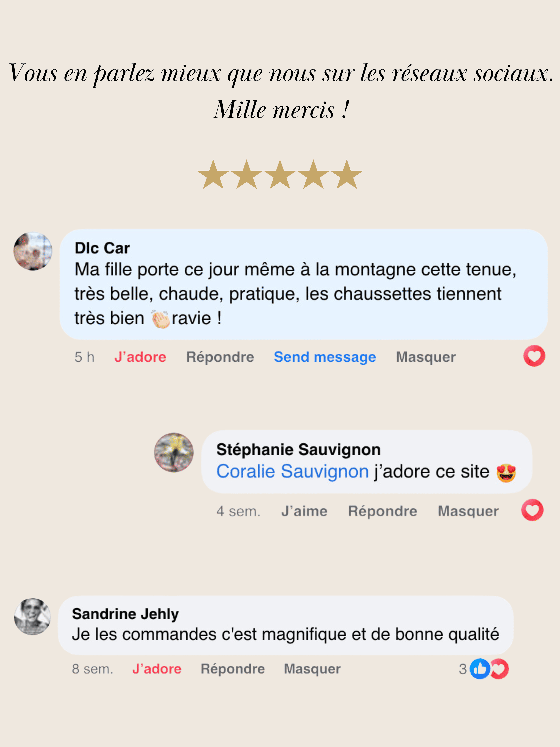Click Sandrine Jehly's profile photo
The height and width of the screenshot is (747, 560).
pyautogui.click(x=32, y=617)
